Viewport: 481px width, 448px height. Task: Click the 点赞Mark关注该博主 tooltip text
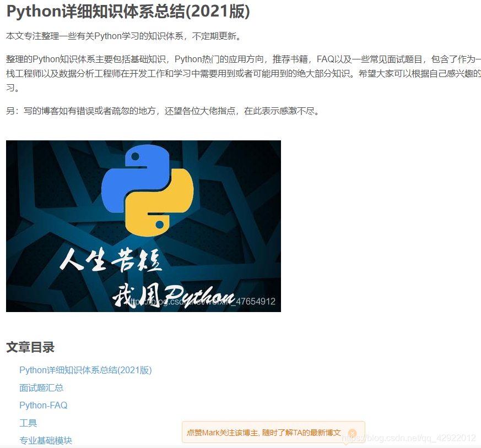coord(264,433)
